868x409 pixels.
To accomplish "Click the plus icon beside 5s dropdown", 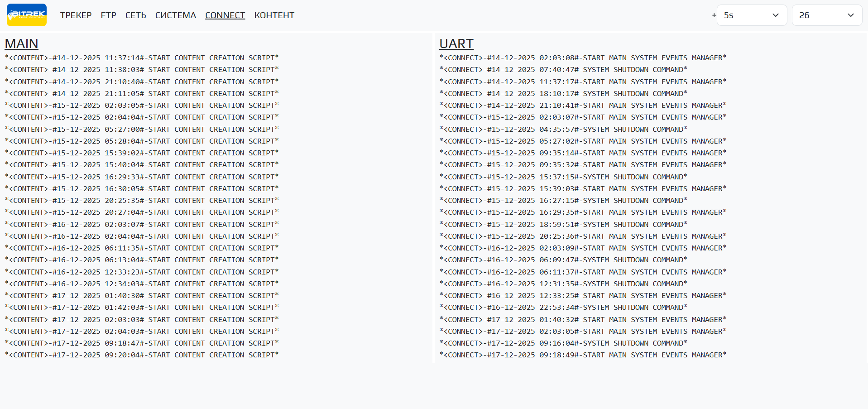I will (x=714, y=15).
